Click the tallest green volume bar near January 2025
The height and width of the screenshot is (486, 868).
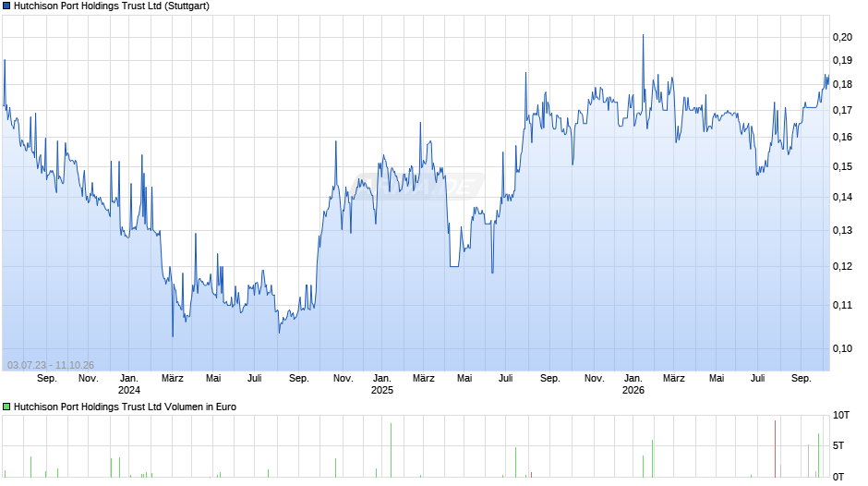391,451
